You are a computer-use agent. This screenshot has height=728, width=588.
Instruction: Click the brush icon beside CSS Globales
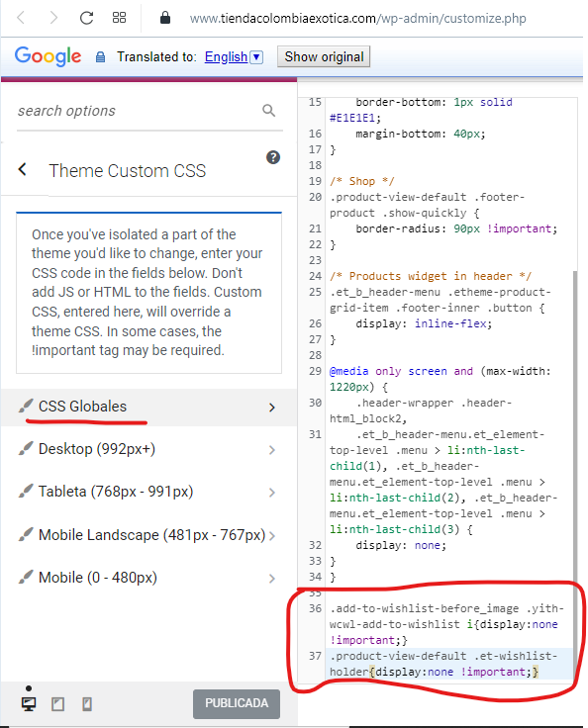tap(26, 406)
